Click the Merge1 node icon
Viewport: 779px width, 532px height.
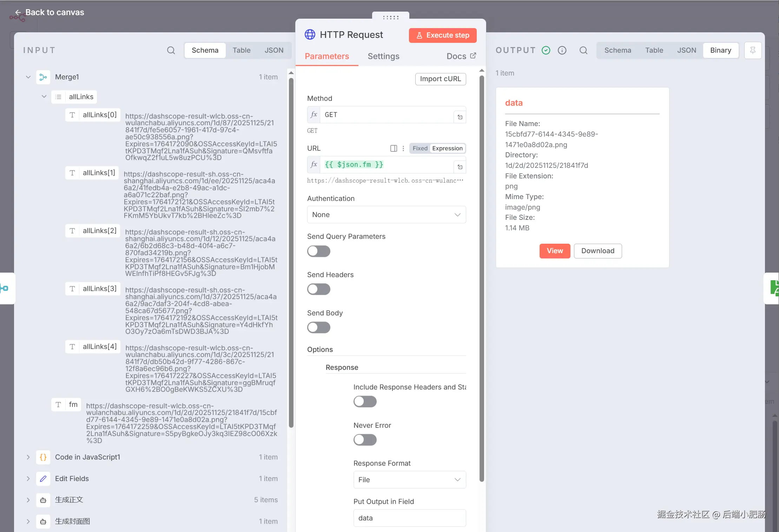43,77
